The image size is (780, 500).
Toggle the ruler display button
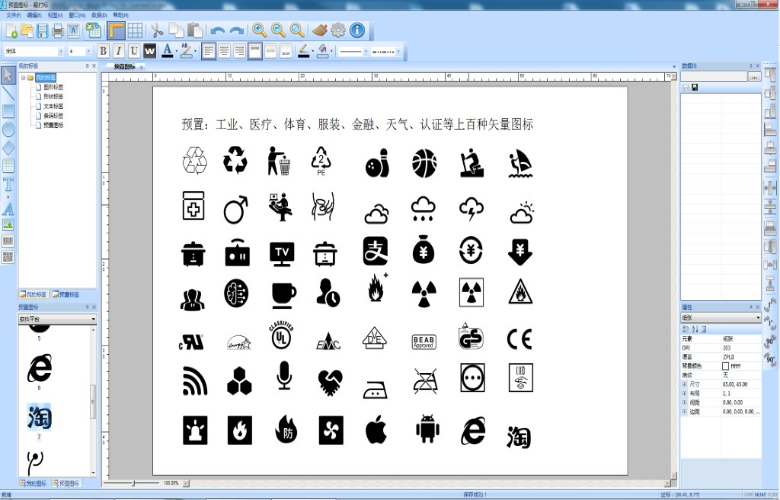116,31
